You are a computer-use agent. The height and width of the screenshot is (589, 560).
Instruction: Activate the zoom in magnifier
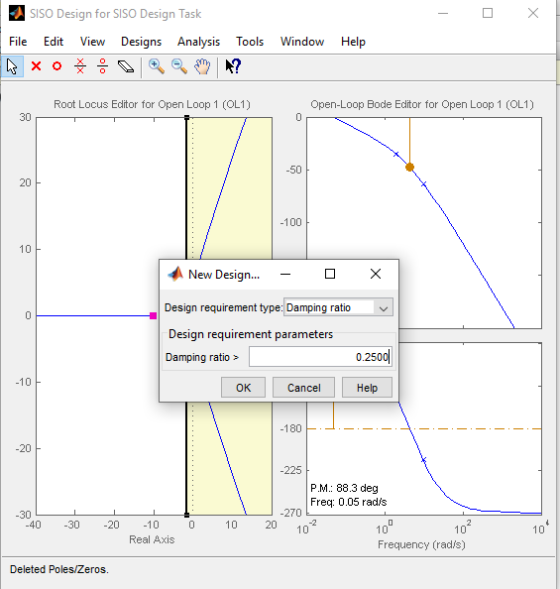pyautogui.click(x=156, y=66)
